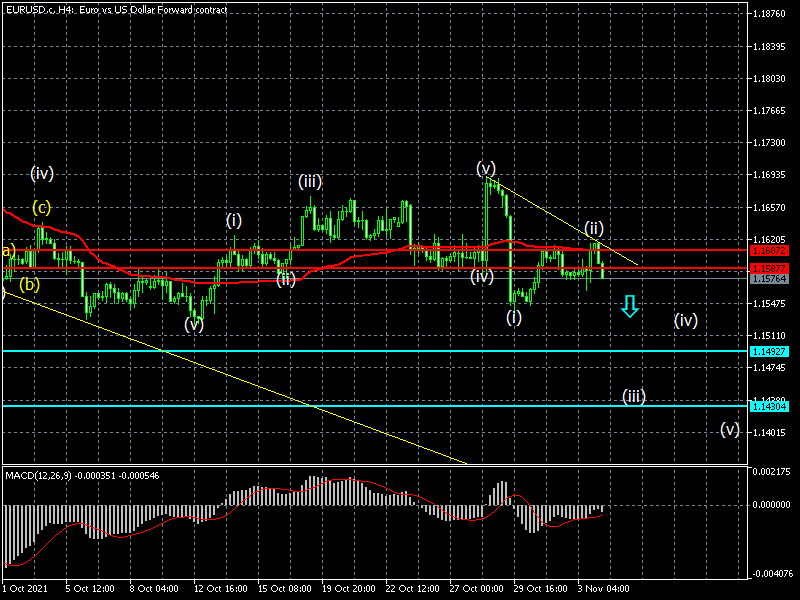This screenshot has width=800, height=600.
Task: Click the (iii) label above the lowest cyan line
Action: coord(633,396)
